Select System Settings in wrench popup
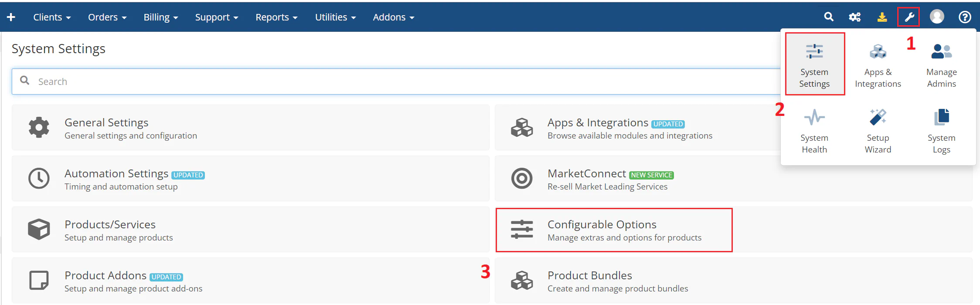Viewport: 980px width, 305px height. pos(814,64)
